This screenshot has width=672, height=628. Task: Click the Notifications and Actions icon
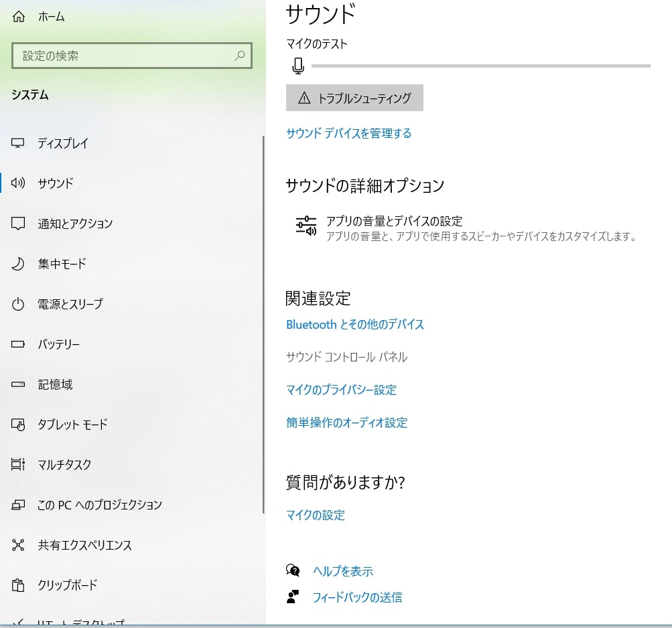point(17,223)
